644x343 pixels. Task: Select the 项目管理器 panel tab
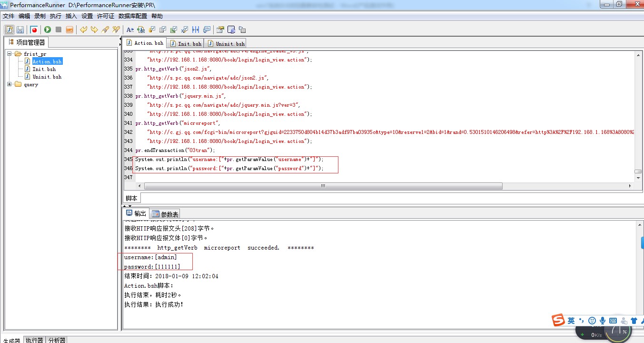click(27, 42)
